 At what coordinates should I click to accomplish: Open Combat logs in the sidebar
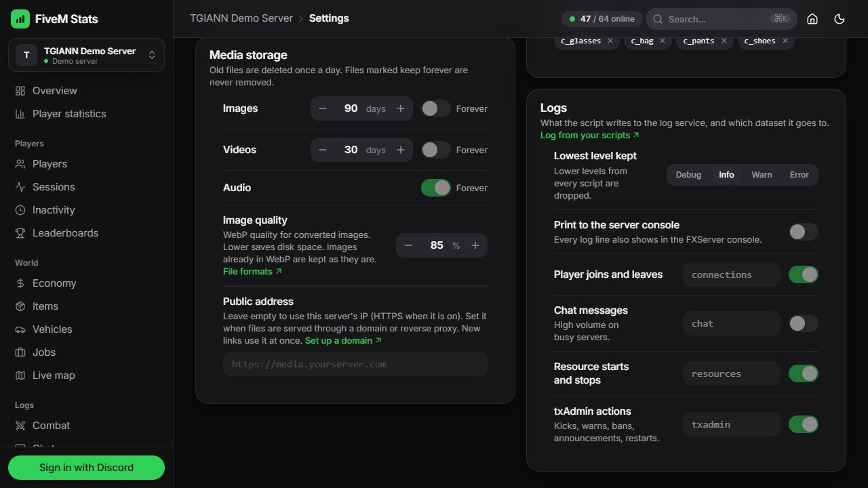pos(86,426)
